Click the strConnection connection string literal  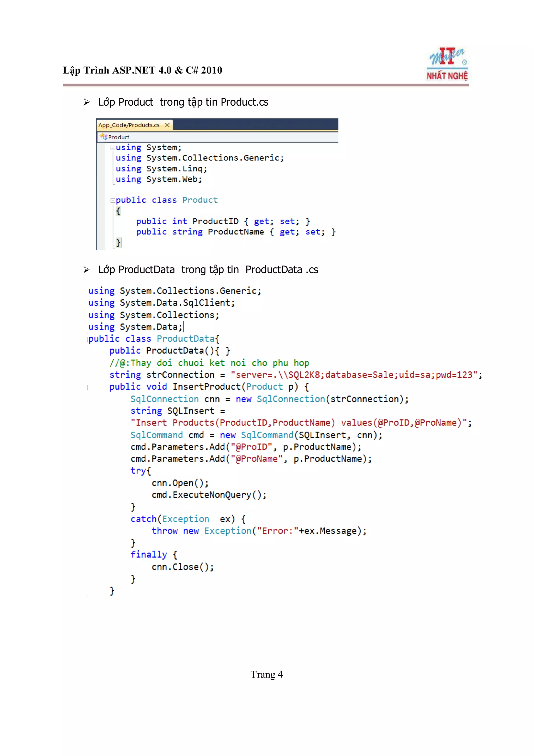(x=354, y=375)
